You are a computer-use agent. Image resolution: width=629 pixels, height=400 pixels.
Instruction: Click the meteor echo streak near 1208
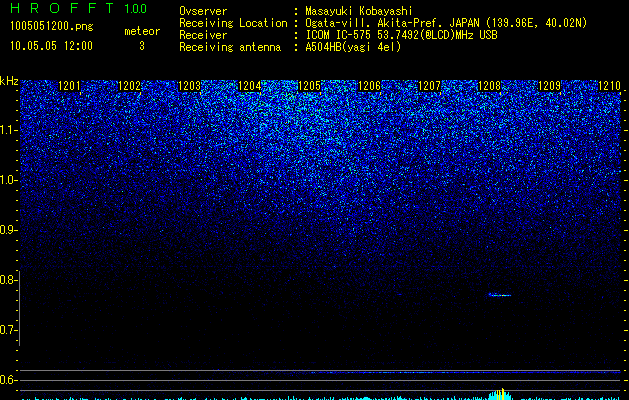click(x=500, y=295)
